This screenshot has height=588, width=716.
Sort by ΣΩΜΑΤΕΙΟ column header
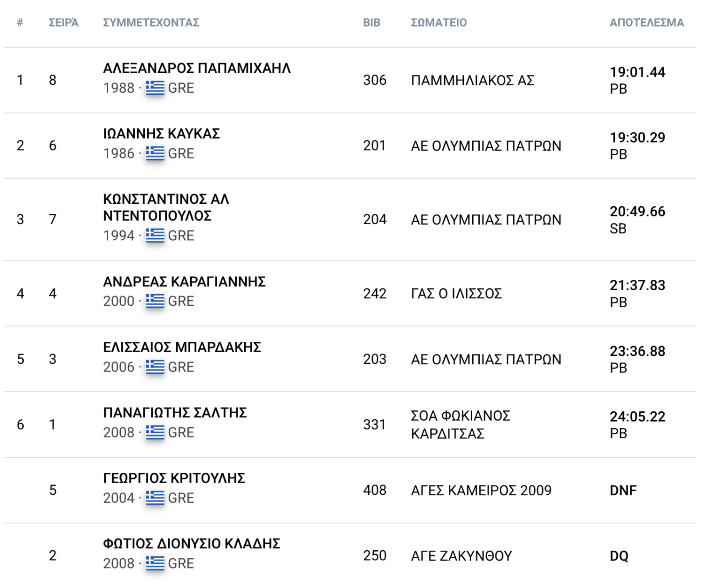tap(438, 22)
